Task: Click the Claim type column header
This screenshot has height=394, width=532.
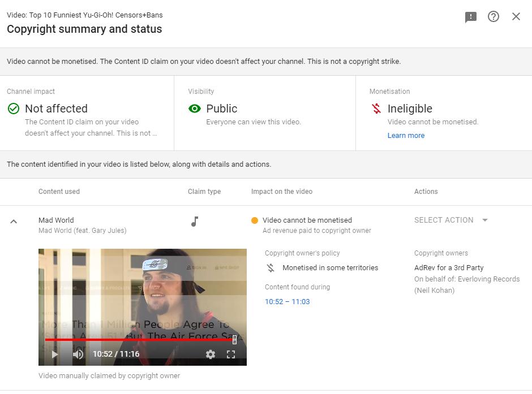Action: pyautogui.click(x=204, y=192)
